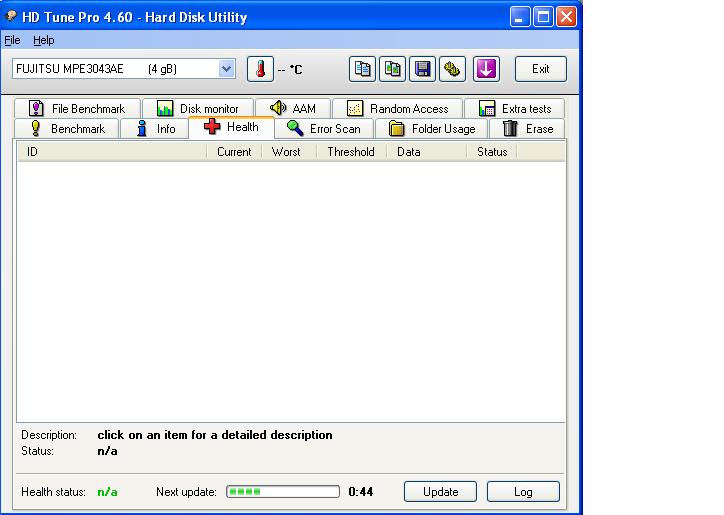Click the green n/a health status value
The width and height of the screenshot is (724, 515).
(x=107, y=492)
